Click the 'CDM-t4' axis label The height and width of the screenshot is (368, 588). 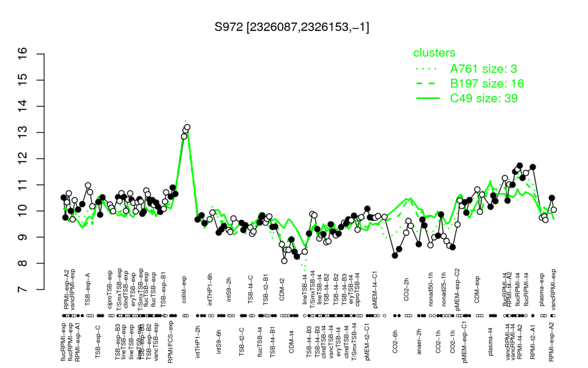click(x=291, y=342)
